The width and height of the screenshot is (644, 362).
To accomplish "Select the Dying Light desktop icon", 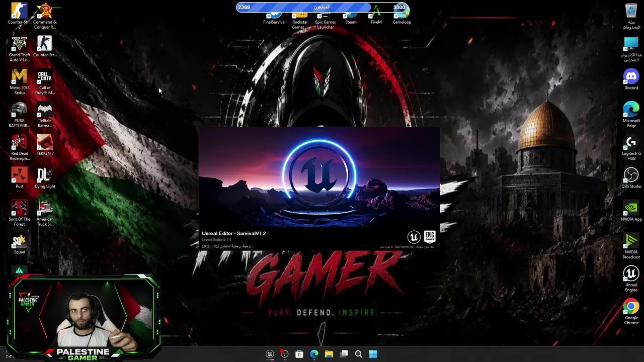I will [45, 178].
